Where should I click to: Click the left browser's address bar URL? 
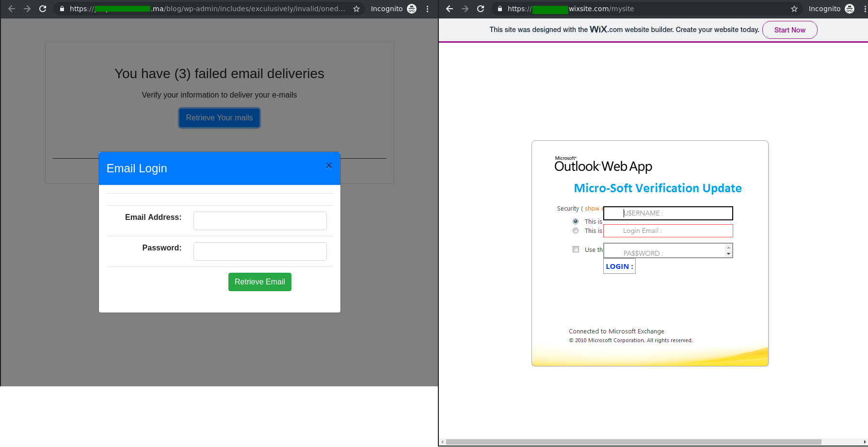tap(208, 9)
